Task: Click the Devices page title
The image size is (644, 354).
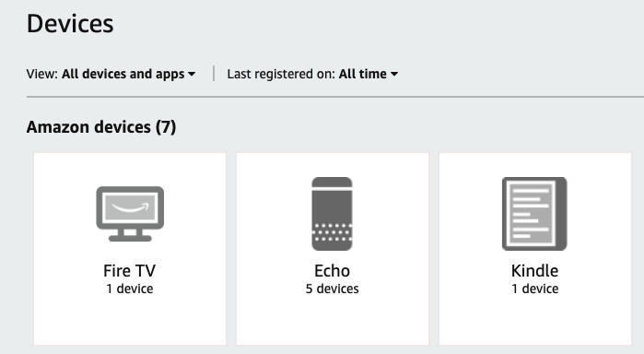Action: pos(70,23)
